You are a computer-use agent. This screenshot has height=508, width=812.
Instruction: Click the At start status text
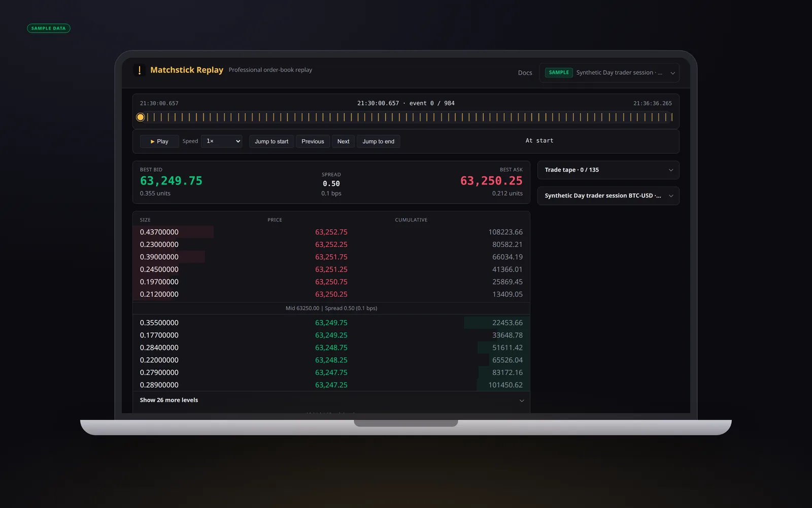[539, 141]
